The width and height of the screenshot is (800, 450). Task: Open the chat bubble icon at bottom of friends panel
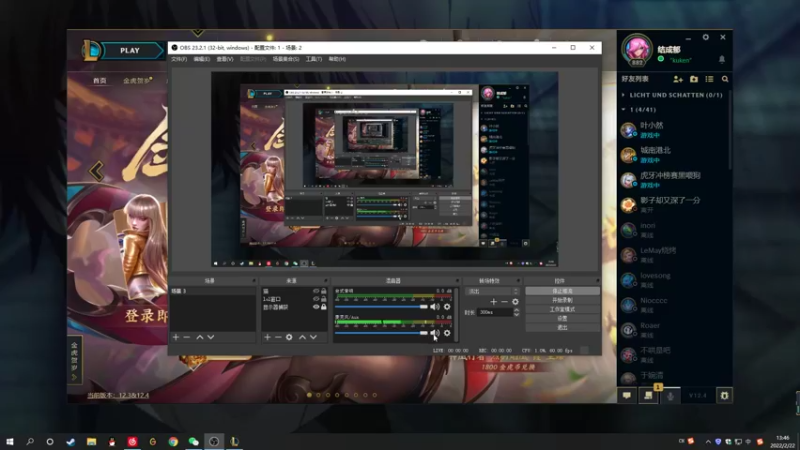point(627,395)
